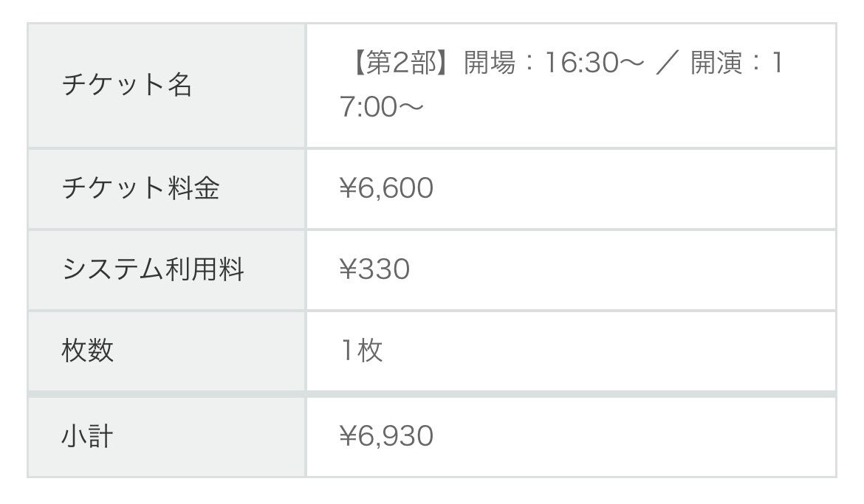
Task: Click the ¥6,600 ticket price value
Action: click(x=387, y=188)
